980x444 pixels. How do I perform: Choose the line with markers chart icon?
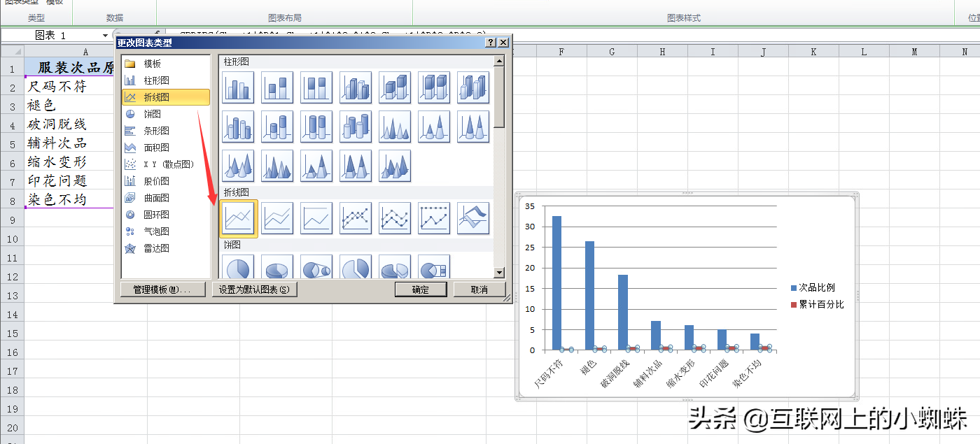click(x=356, y=218)
